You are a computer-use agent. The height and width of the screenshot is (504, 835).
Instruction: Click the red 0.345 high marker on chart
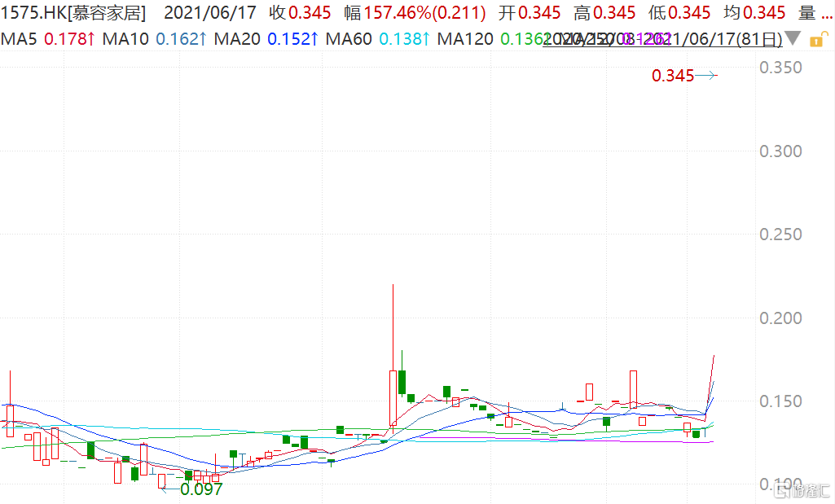click(673, 76)
